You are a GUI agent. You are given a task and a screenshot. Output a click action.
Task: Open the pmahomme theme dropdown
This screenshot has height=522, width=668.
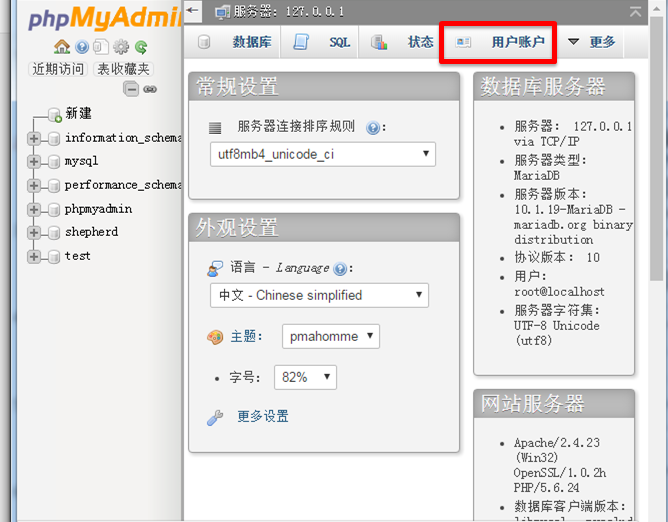[x=330, y=336]
